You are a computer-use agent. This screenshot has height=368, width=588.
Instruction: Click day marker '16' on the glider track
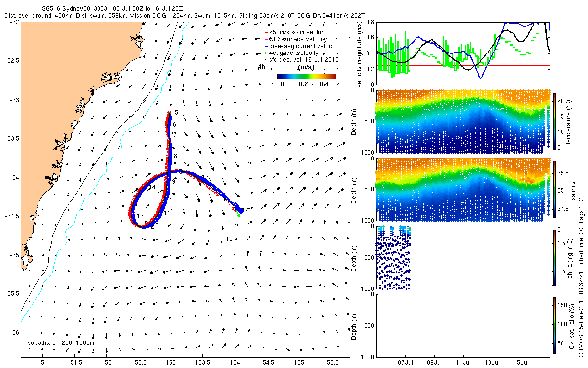205,177
